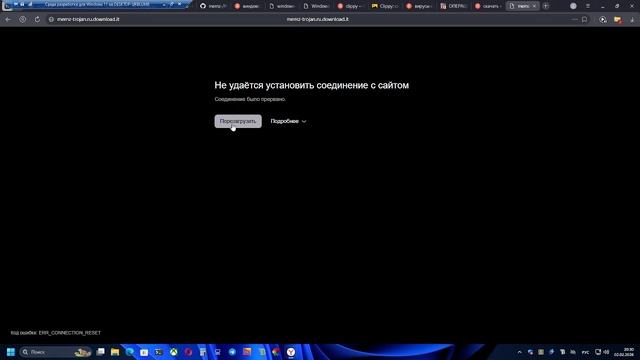This screenshot has height=360, width=640.
Task: Launch Microsoft Edge from the taskbar
Action: [x=130, y=352]
